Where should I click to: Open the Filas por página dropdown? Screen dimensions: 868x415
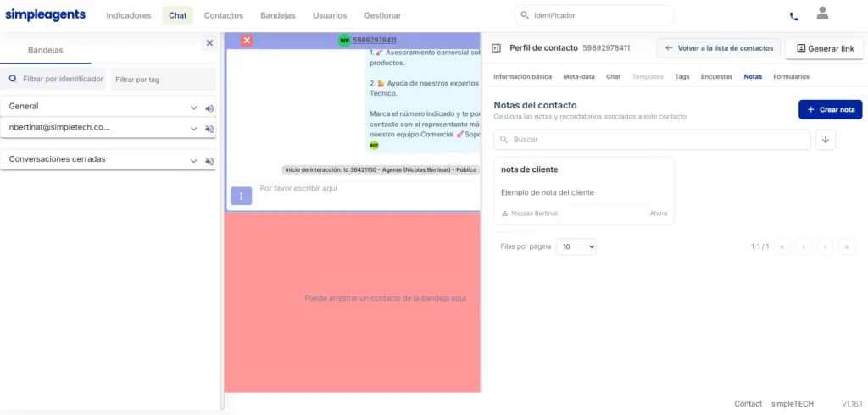(x=576, y=246)
